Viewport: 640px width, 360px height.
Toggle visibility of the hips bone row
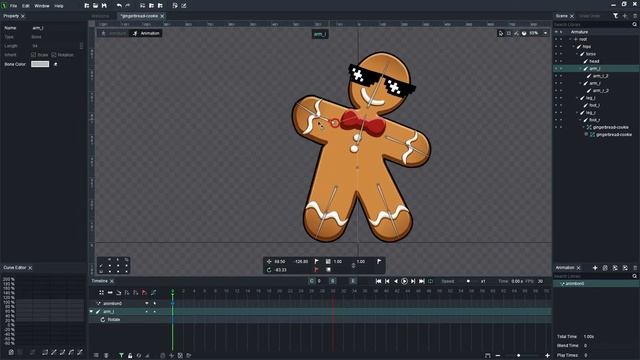click(556, 47)
